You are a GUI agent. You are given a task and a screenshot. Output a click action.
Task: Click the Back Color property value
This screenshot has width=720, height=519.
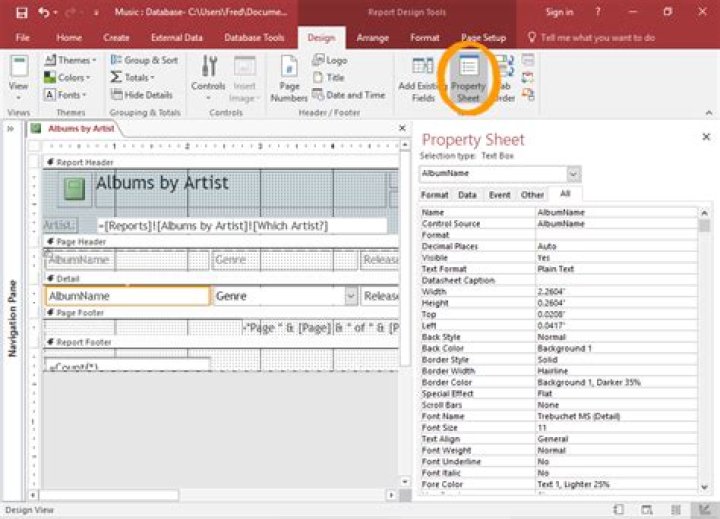click(615, 348)
